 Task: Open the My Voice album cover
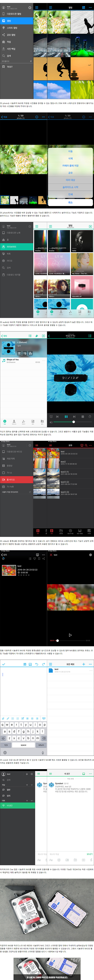(82, 264)
